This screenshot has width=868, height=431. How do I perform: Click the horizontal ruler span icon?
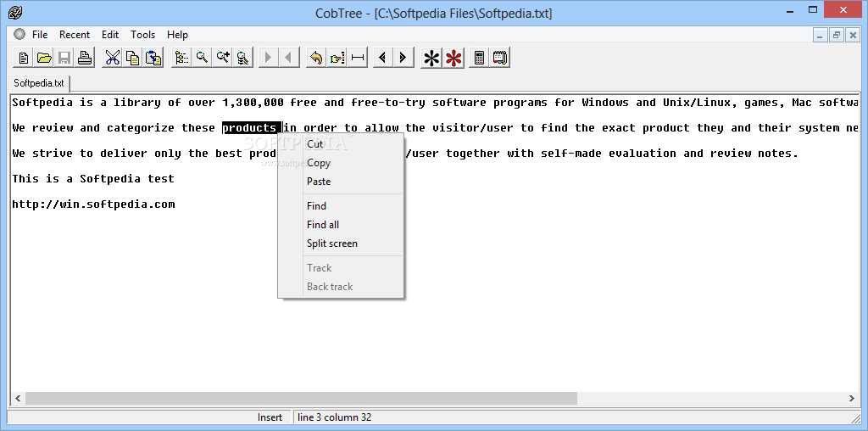(359, 58)
